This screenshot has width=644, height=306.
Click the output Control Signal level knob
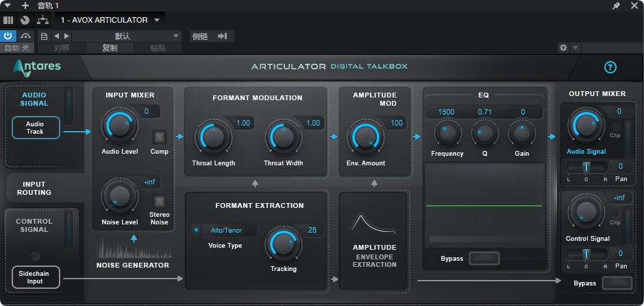585,212
